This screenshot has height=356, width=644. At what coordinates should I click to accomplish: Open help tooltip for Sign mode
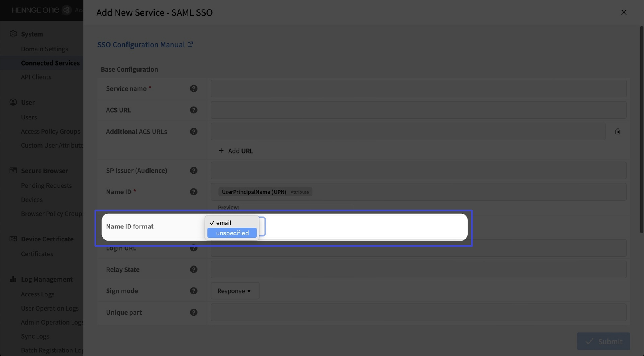point(194,291)
